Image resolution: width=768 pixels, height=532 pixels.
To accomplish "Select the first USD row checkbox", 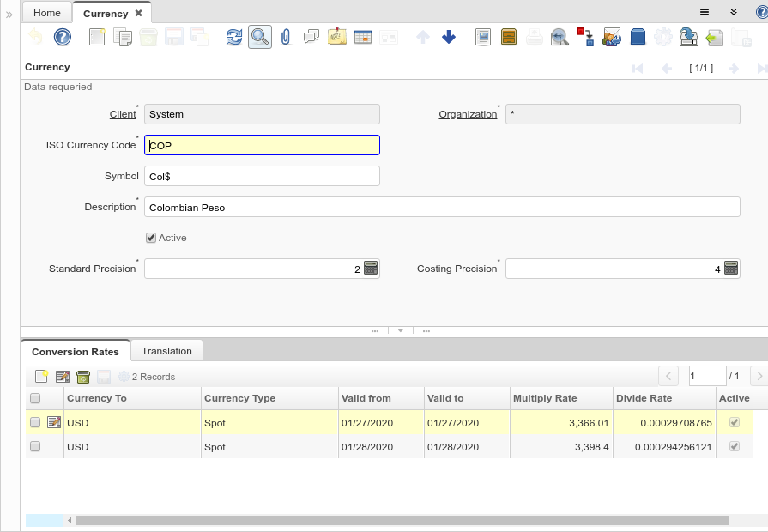I will point(35,422).
